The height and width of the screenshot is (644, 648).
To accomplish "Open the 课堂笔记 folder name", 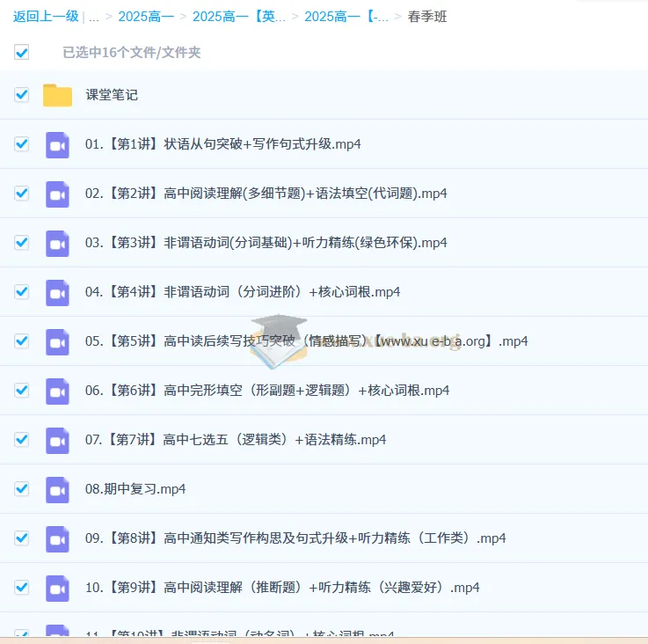I will pyautogui.click(x=112, y=95).
